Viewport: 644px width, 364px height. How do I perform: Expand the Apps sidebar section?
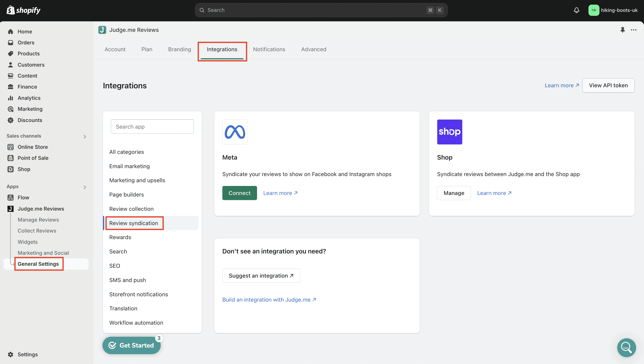coord(85,186)
